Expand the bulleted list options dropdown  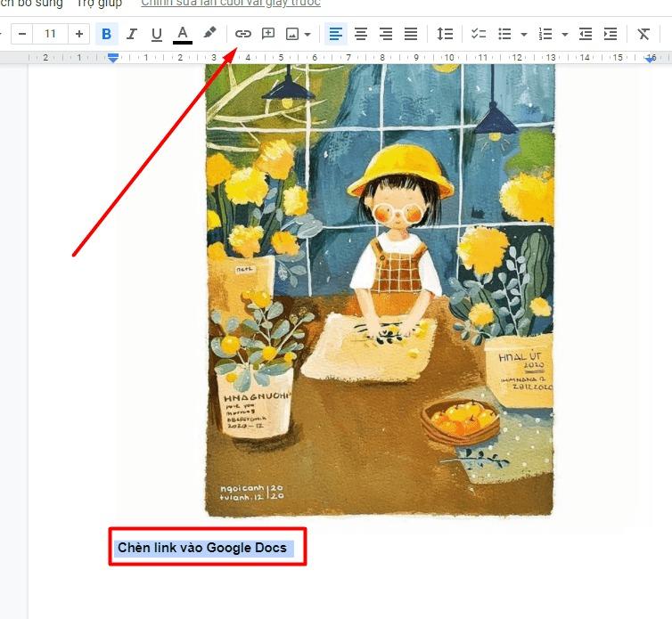pos(524,34)
